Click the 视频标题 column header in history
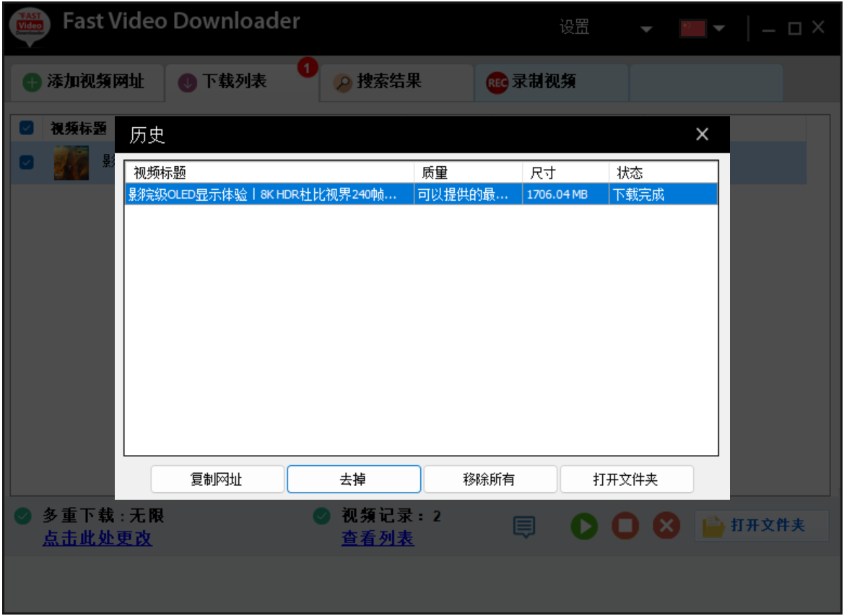The height and width of the screenshot is (616, 844). [x=270, y=173]
